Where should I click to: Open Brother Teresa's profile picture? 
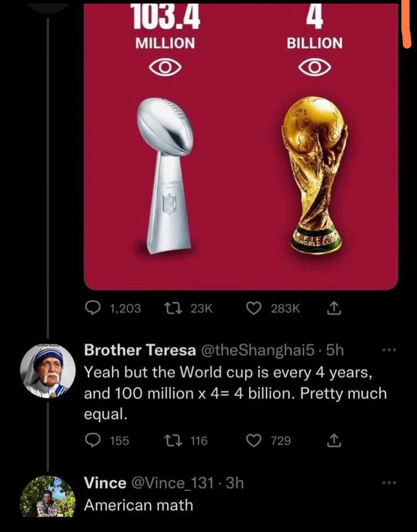click(x=47, y=371)
